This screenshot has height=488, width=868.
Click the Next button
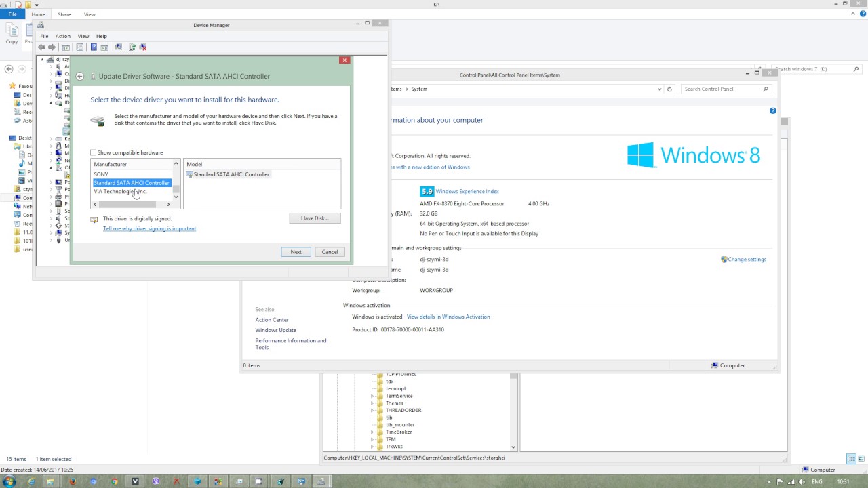point(296,252)
